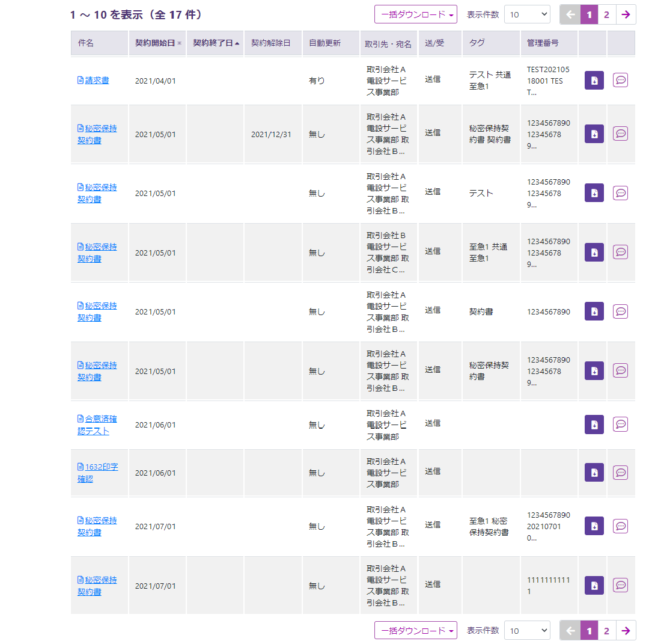Open 秘密保持契約書 link for the 取引会社B row
The image size is (649, 644).
coord(97,253)
